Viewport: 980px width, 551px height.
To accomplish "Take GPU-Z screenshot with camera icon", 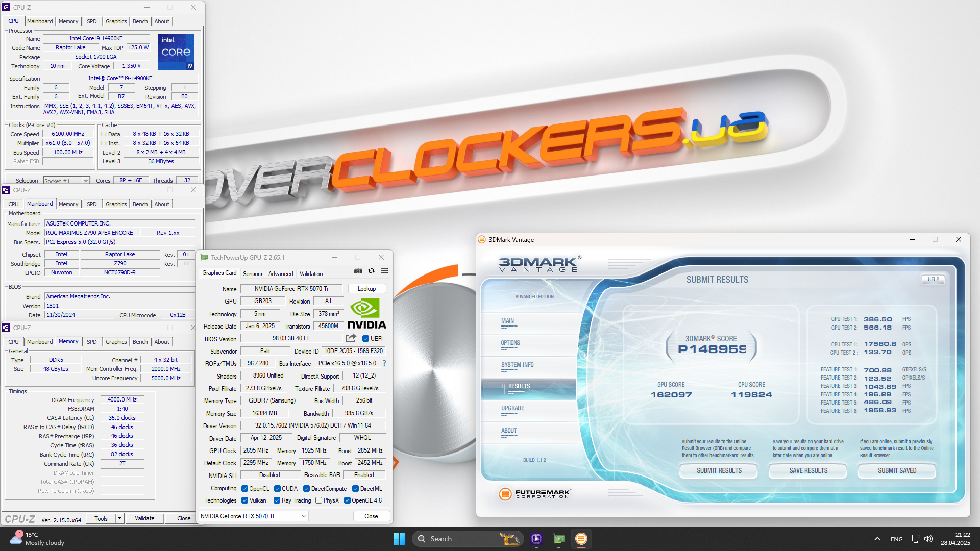I will pos(358,271).
